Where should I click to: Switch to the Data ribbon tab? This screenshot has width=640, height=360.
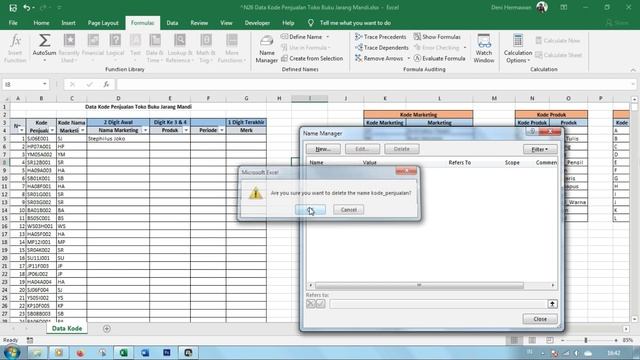[172, 23]
